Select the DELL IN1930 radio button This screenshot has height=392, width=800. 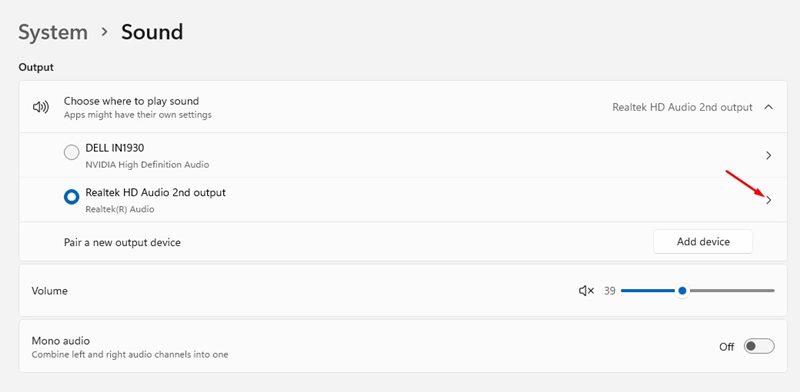[x=71, y=152]
